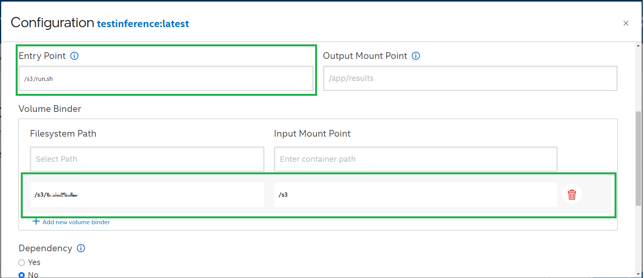Open the Select Path filesystem field
This screenshot has height=278, width=644.
147,159
